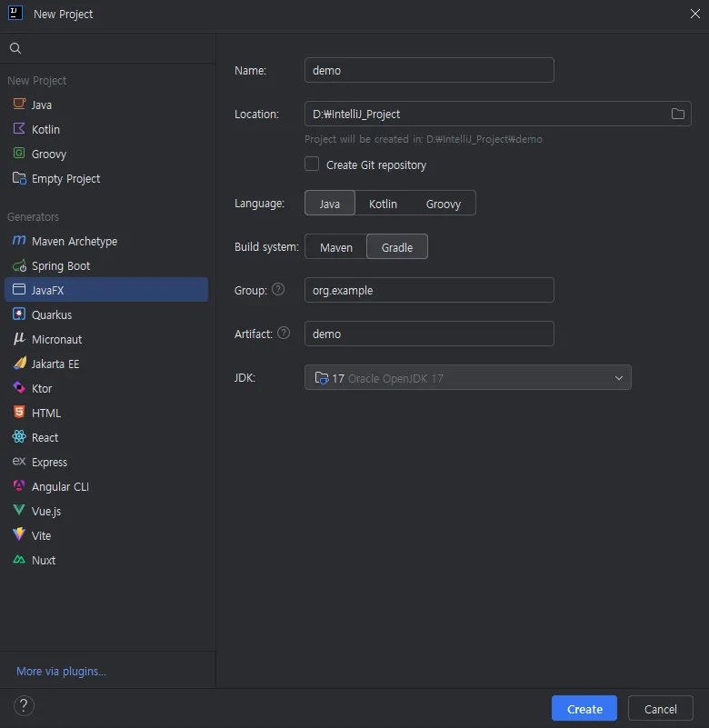Viewport: 709px width, 728px height.
Task: Select Micronaut generator entry
Action: coord(106,339)
